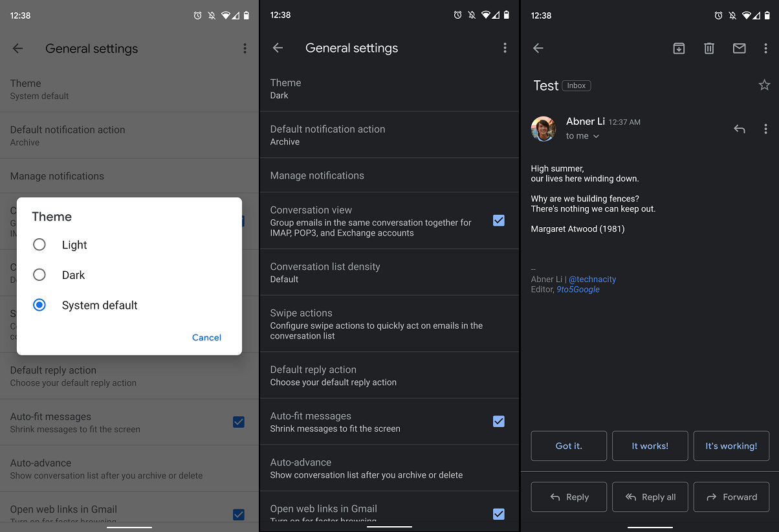Tap the Forward button

[731, 497]
